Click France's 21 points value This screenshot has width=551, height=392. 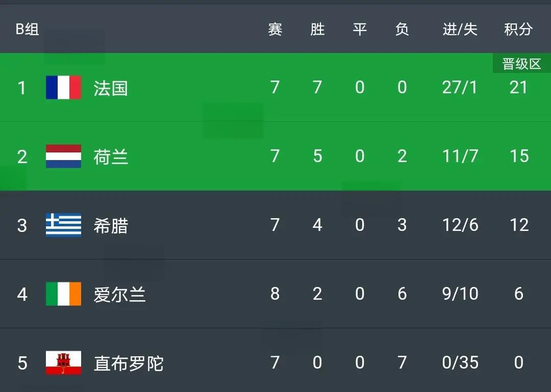pos(518,88)
